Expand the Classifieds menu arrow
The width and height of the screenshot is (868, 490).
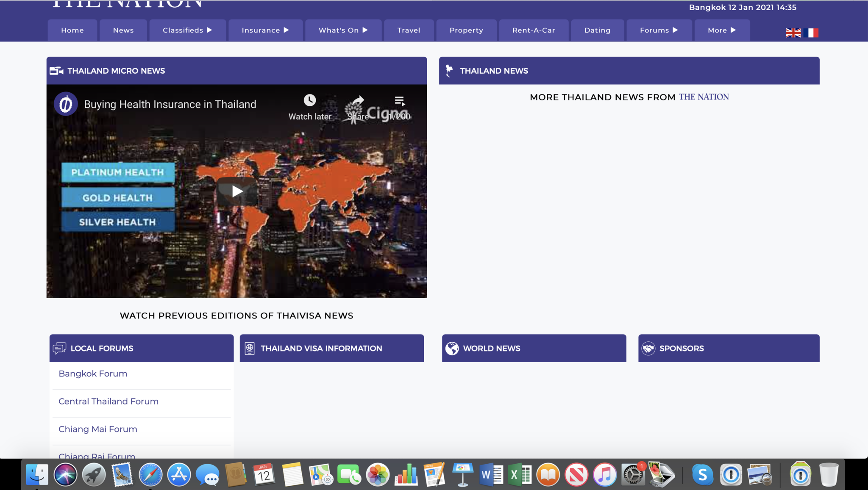click(x=209, y=30)
